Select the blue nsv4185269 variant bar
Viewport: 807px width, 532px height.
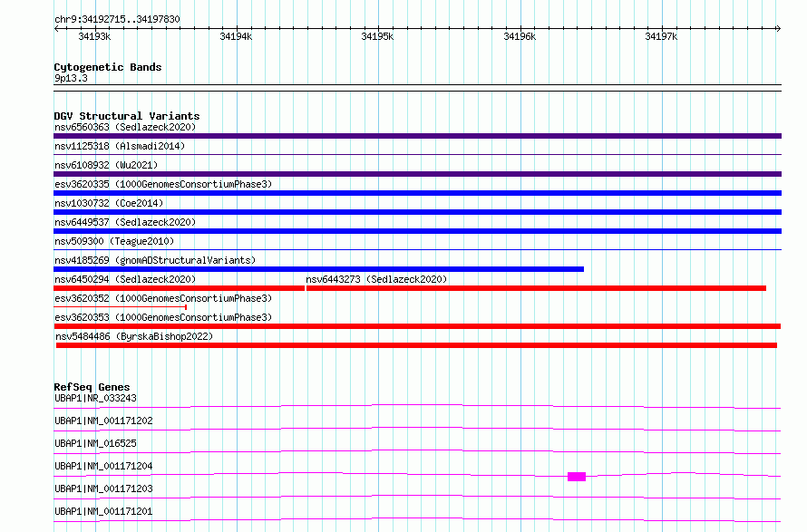tap(318, 269)
